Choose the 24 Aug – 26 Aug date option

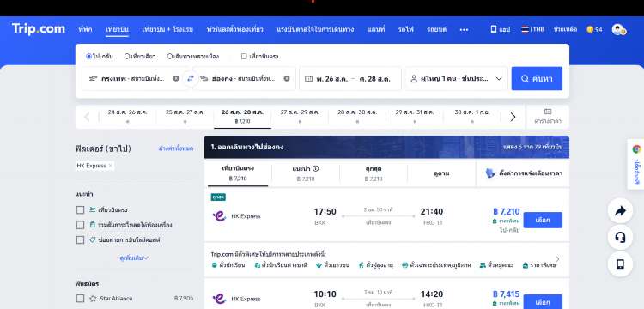tap(127, 117)
